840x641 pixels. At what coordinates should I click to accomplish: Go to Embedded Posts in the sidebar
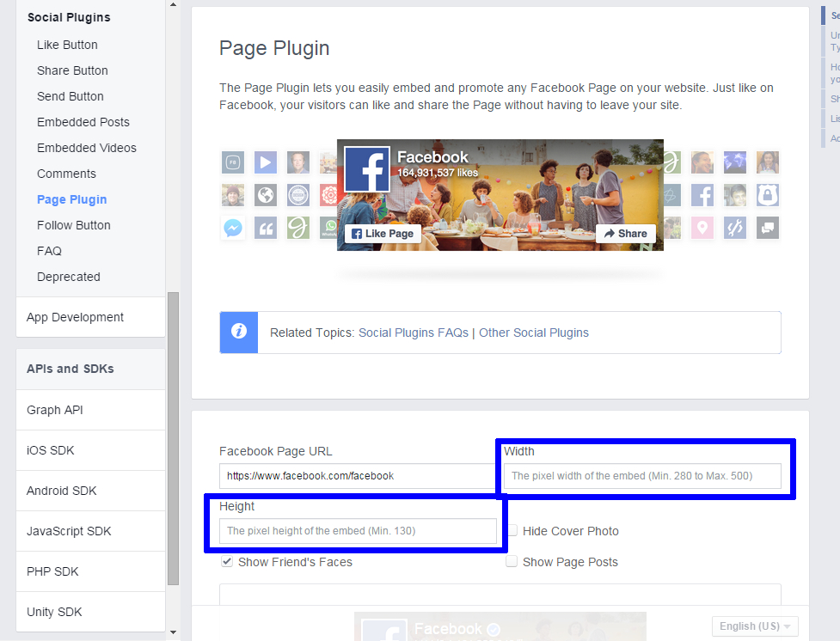(x=83, y=122)
